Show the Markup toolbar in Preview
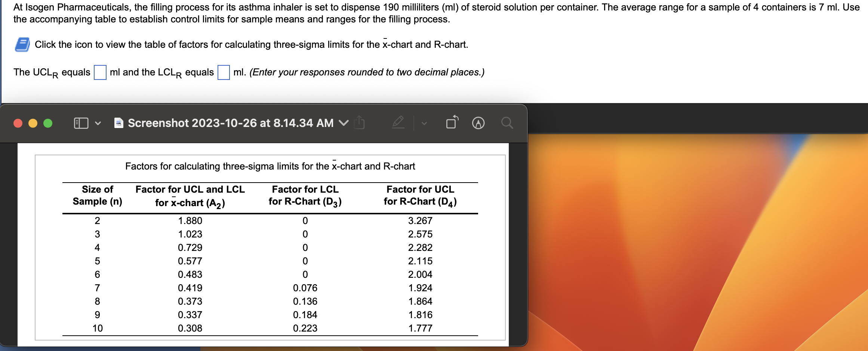This screenshot has width=868, height=351. point(478,123)
